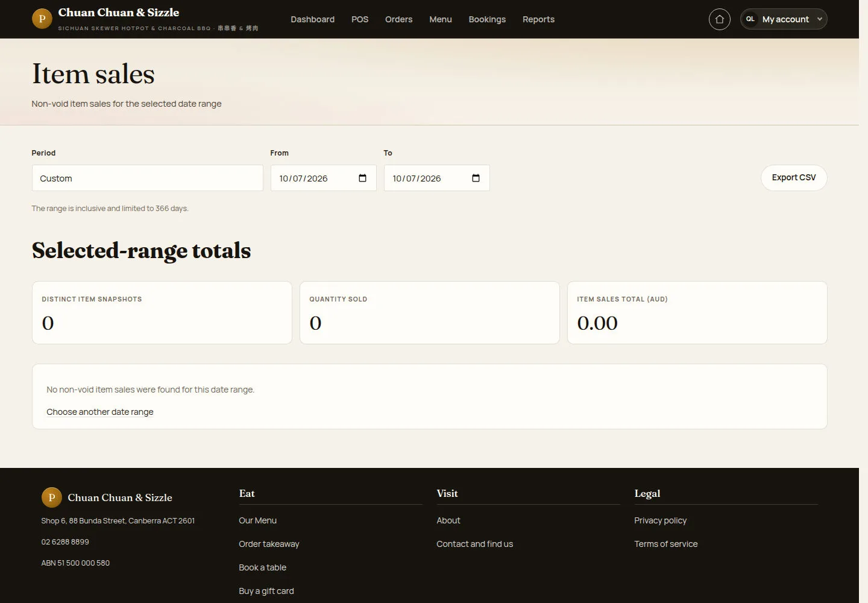Open Order takeaway footer link
Screen dimensions: 868x603
coord(269,544)
